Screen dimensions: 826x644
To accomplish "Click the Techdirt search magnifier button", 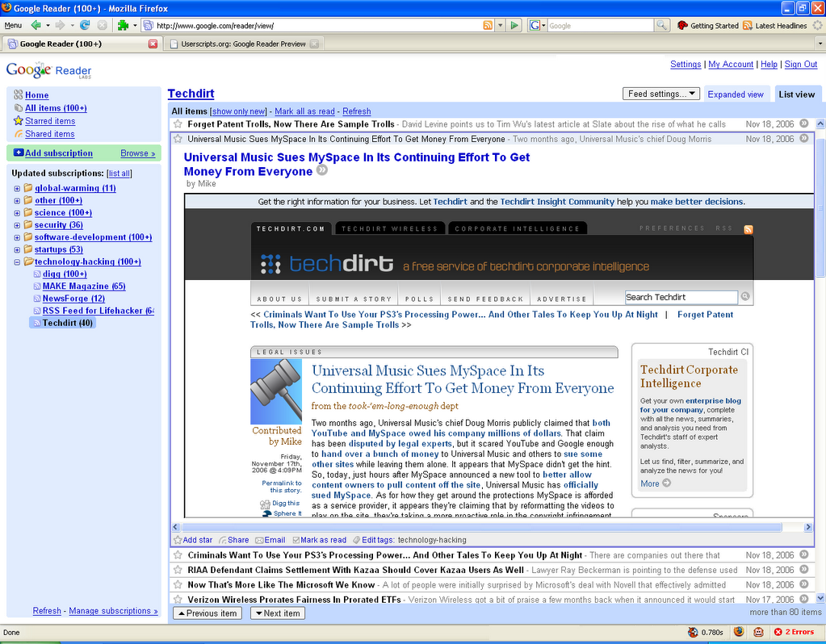I will pos(745,296).
